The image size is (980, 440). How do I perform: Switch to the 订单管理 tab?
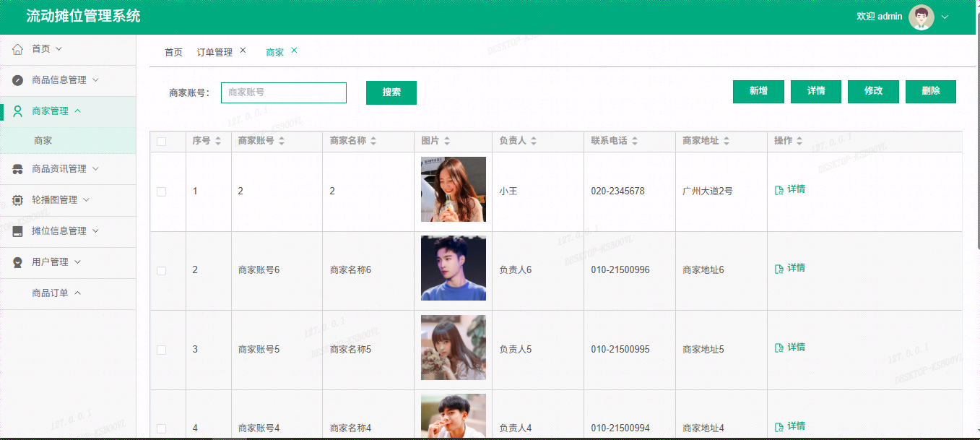(214, 52)
